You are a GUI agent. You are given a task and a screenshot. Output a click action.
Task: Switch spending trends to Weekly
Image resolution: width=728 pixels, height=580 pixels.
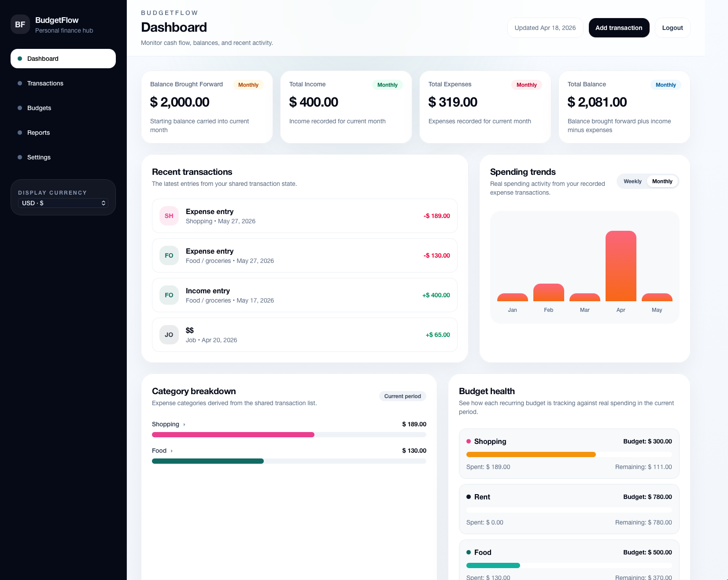[632, 181]
